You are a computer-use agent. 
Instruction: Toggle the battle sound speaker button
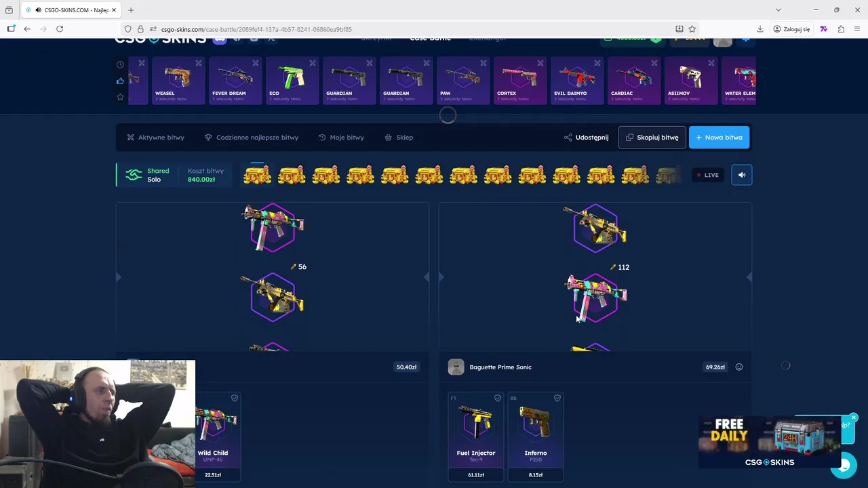point(741,175)
